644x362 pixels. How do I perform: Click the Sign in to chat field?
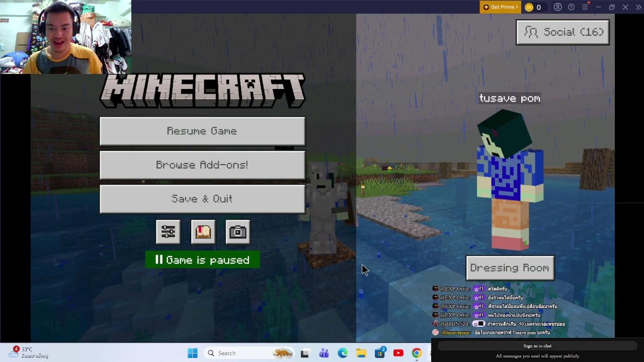[537, 346]
